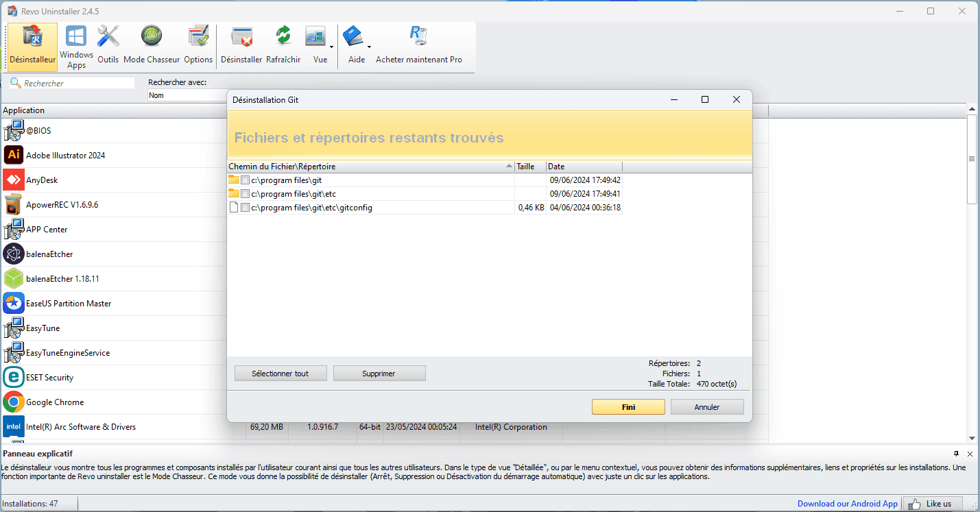980x512 pixels.
Task: Open Windows Apps in the toolbar
Action: pyautogui.click(x=76, y=47)
